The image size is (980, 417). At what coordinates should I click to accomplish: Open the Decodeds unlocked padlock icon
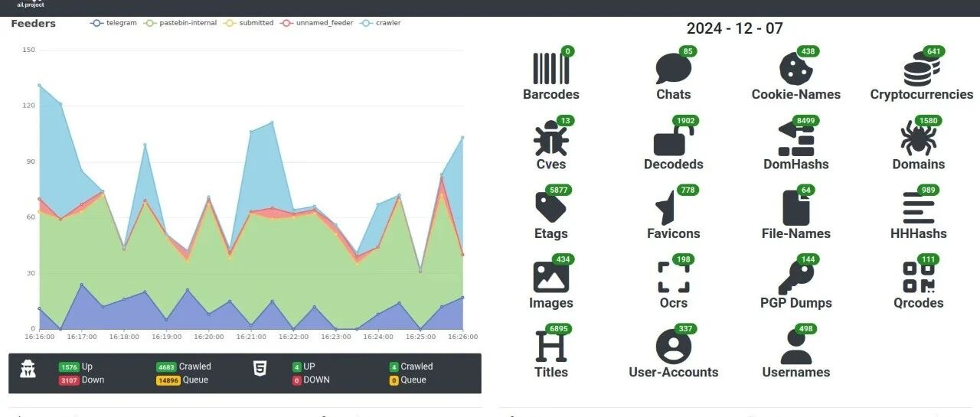[x=674, y=138]
